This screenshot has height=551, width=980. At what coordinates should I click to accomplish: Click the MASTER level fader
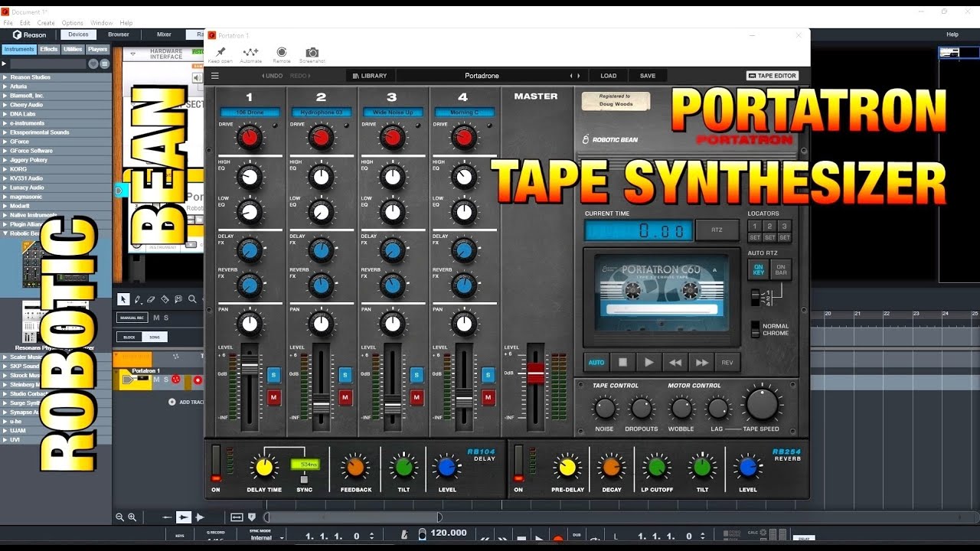(535, 373)
